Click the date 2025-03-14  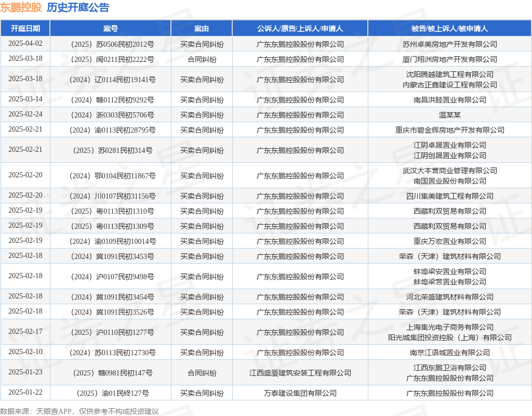[x=25, y=99]
